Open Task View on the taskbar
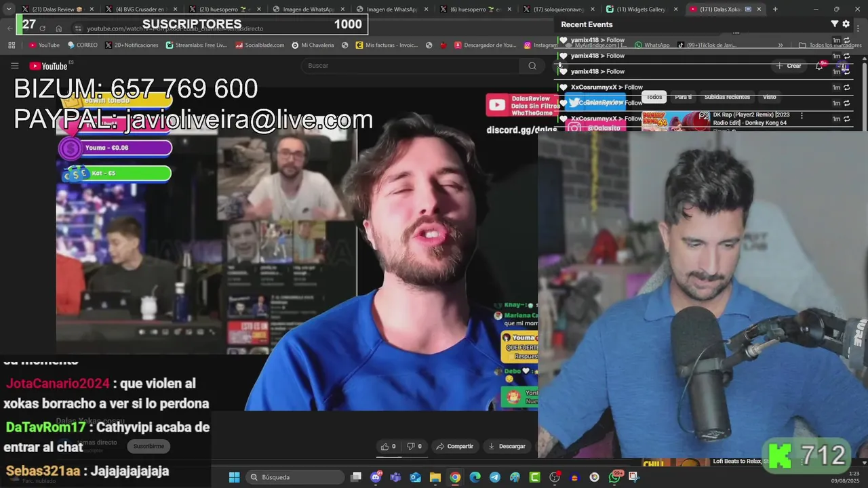868x488 pixels. (x=356, y=477)
